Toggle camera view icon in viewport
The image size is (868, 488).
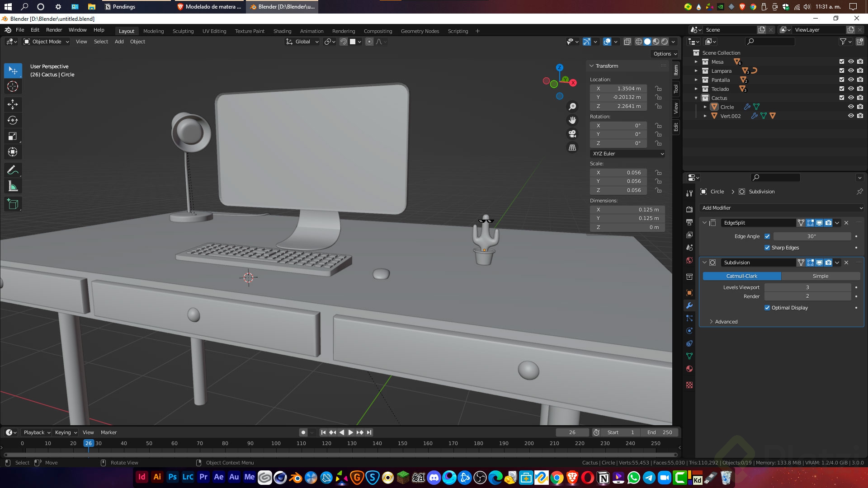point(572,134)
